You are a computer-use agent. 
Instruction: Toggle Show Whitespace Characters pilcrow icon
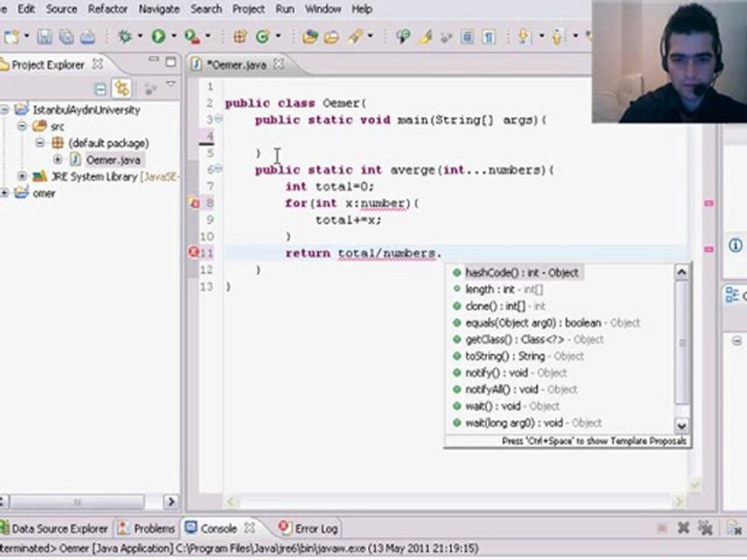point(489,37)
